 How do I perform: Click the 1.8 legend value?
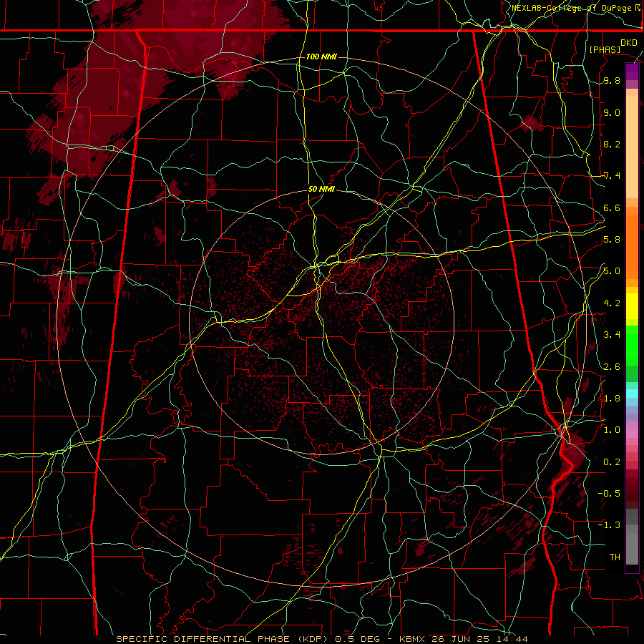pos(612,399)
